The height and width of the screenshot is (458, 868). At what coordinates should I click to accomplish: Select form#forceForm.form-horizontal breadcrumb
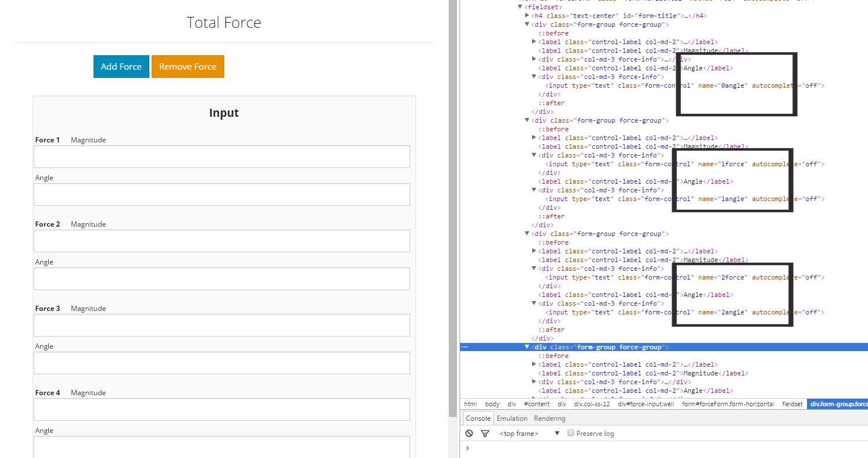point(728,404)
